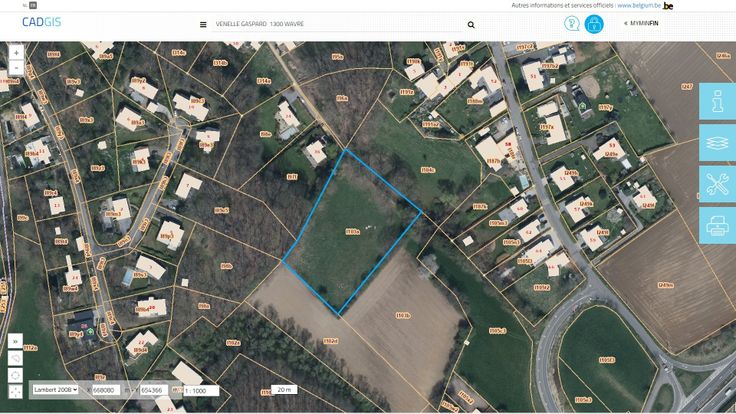Click the blue padlock login icon

coord(594,24)
